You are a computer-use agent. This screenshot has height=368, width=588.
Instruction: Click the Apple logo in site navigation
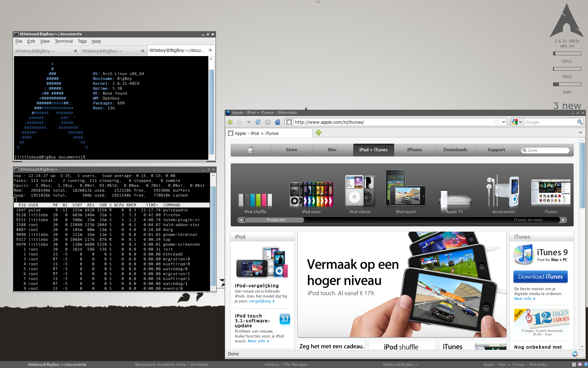pyautogui.click(x=251, y=150)
